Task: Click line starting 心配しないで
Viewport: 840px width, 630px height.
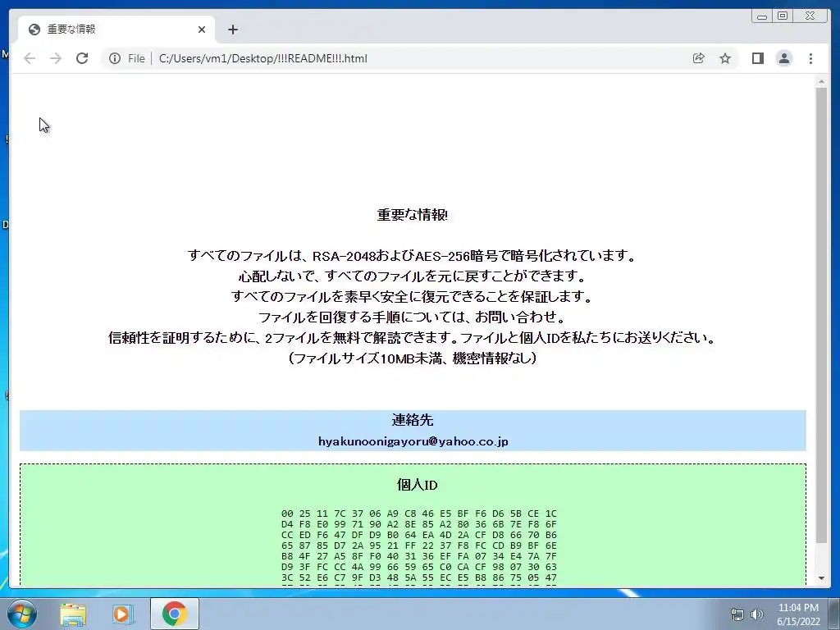Action: click(412, 276)
